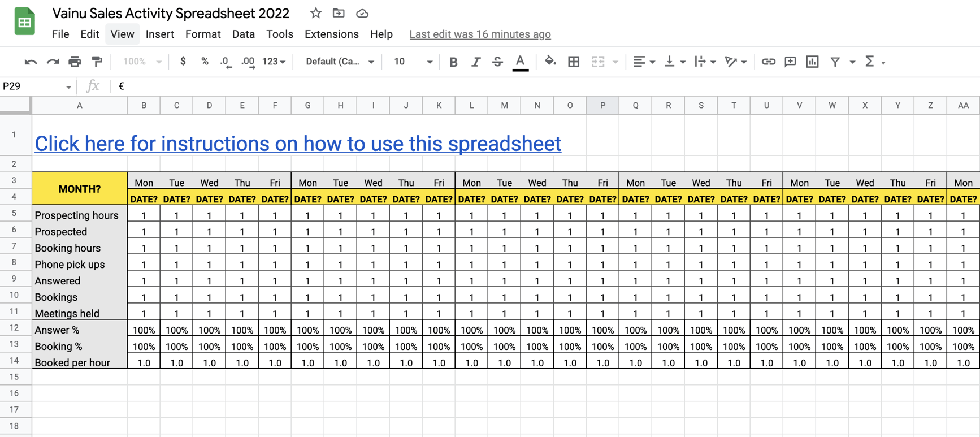Open vertical align dropdown
Screen dimensions: 980x437
674,62
